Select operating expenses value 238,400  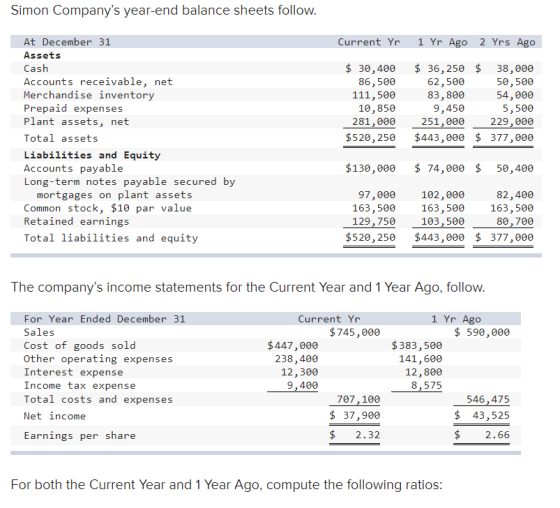click(296, 359)
